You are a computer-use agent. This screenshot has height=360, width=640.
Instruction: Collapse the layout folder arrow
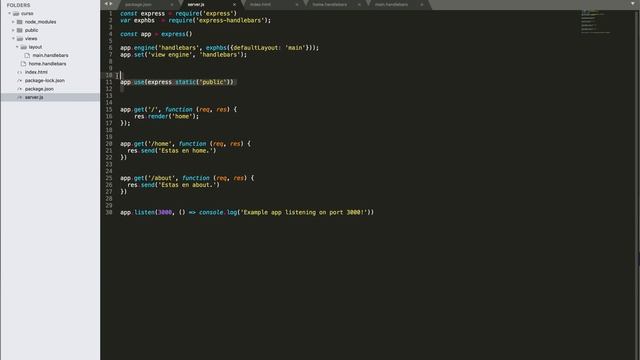tap(17, 47)
